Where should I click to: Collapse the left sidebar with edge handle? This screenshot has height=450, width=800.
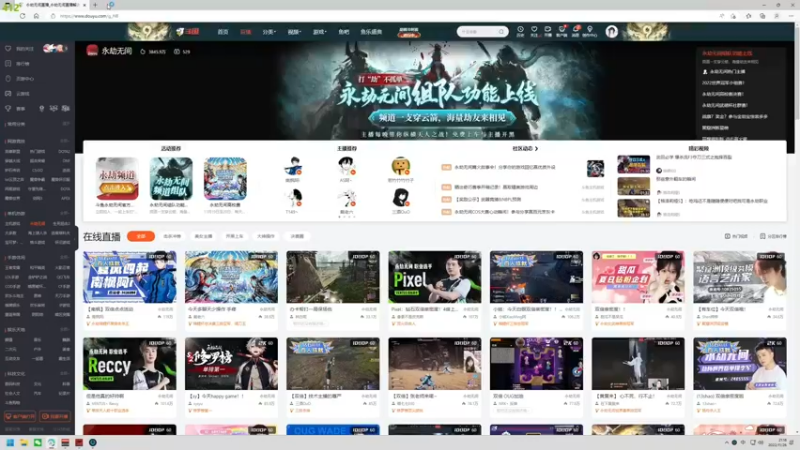tap(77, 238)
